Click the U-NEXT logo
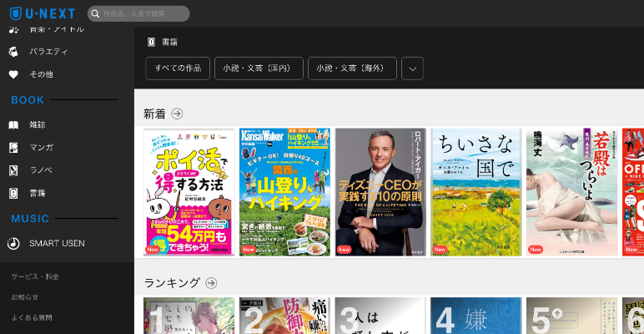 pyautogui.click(x=43, y=13)
